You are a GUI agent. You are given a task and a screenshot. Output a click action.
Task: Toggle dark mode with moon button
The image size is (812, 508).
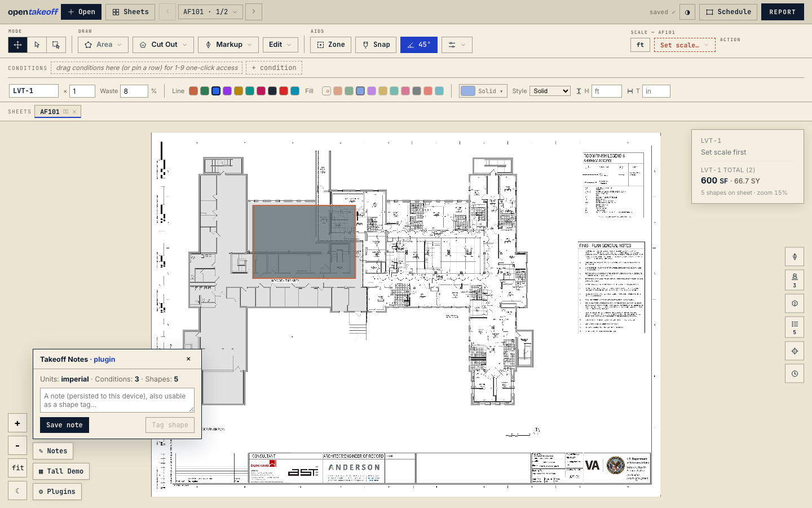pyautogui.click(x=17, y=491)
